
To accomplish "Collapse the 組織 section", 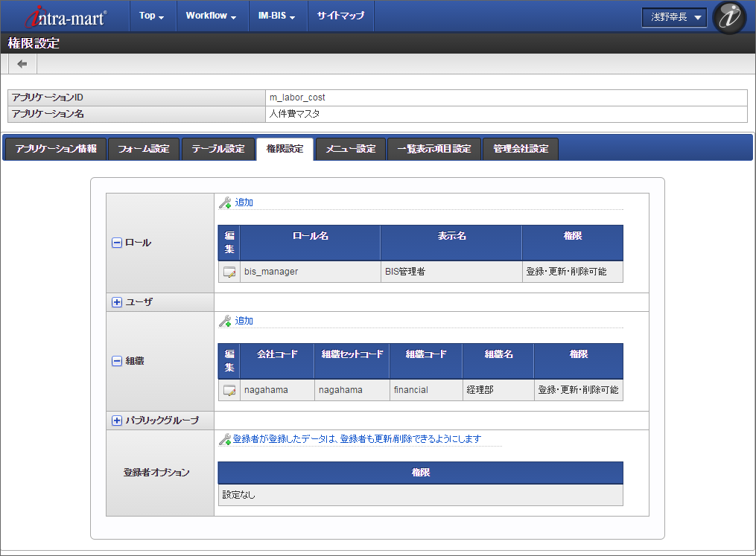I will 117,361.
